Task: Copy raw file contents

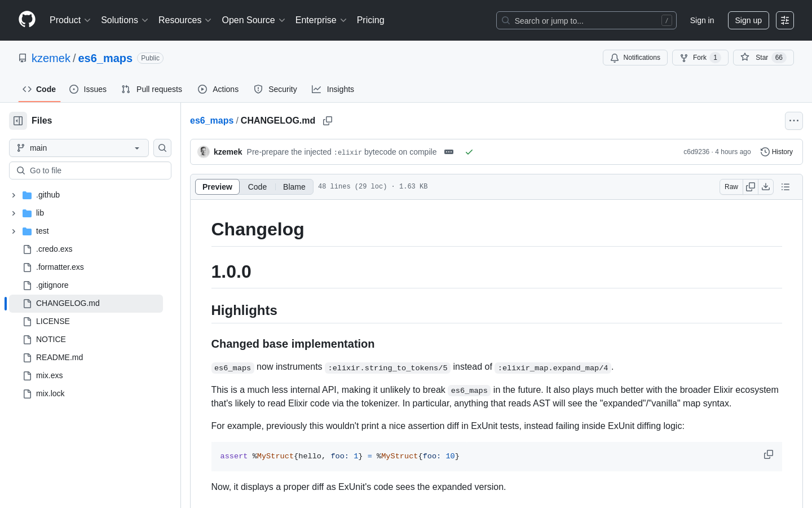Action: [x=751, y=187]
